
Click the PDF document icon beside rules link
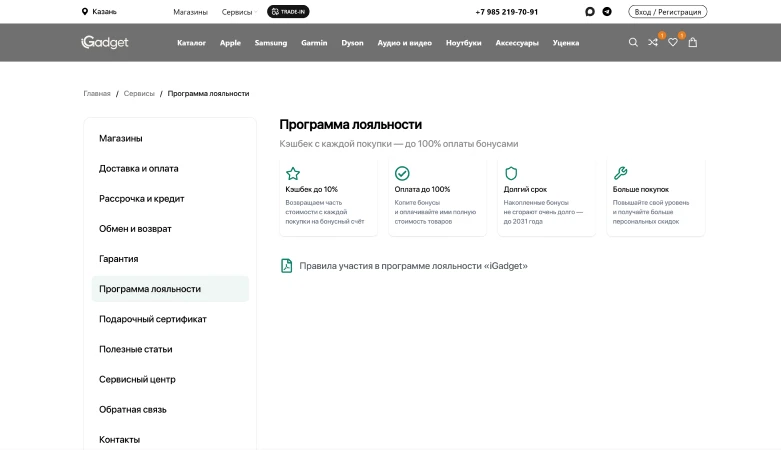(x=286, y=266)
